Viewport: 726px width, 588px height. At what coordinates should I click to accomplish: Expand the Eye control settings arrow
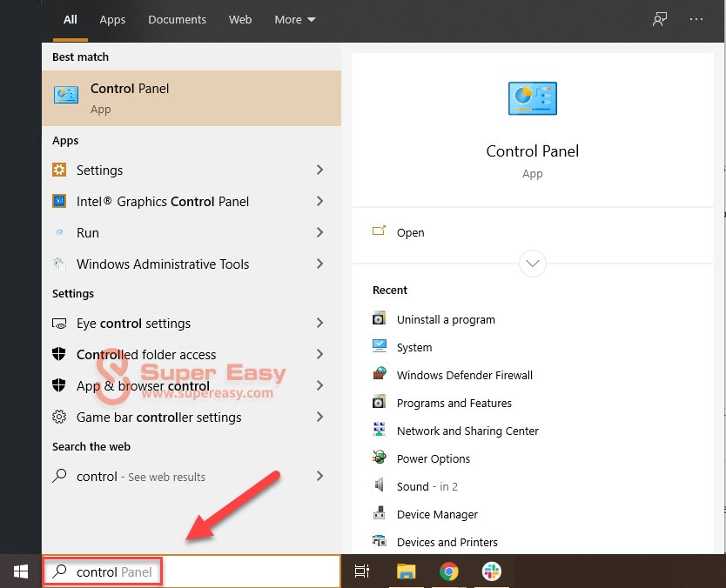click(x=319, y=323)
